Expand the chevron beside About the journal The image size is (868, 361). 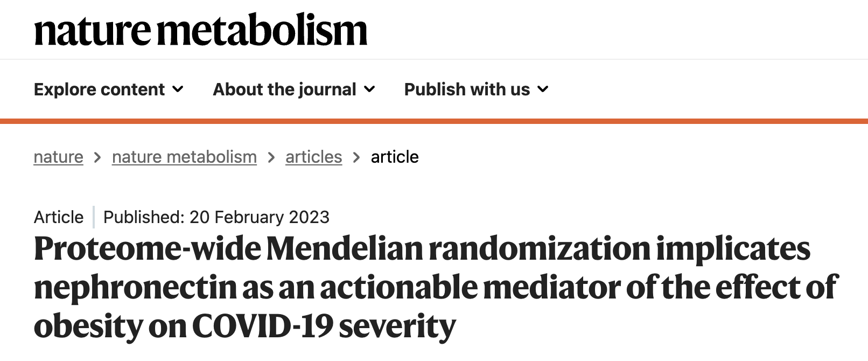pyautogui.click(x=370, y=89)
